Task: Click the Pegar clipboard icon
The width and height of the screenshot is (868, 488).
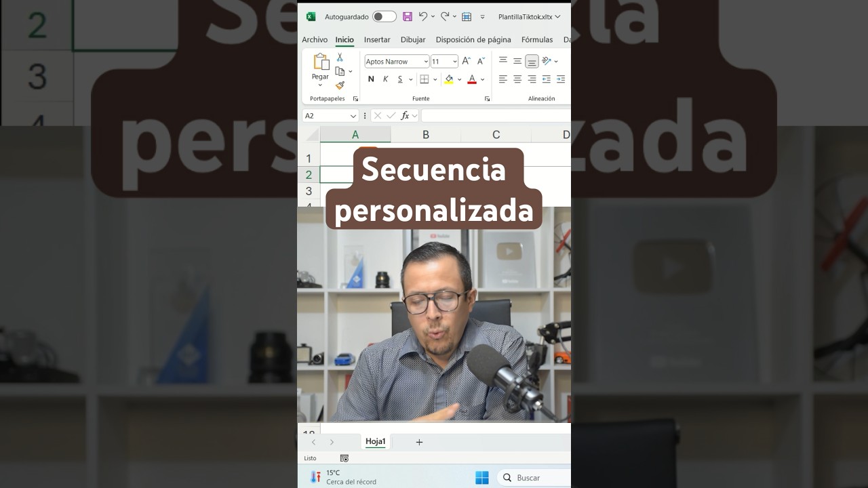Action: [x=321, y=62]
